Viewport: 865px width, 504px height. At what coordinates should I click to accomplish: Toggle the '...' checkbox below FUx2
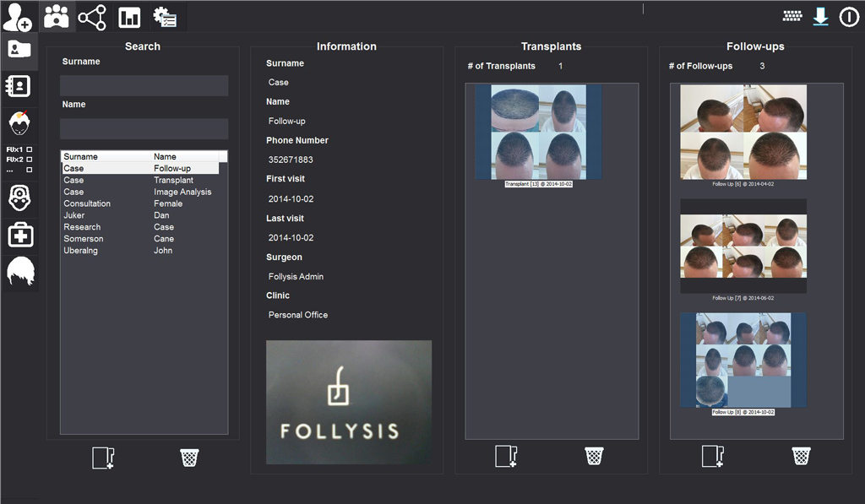click(x=30, y=170)
